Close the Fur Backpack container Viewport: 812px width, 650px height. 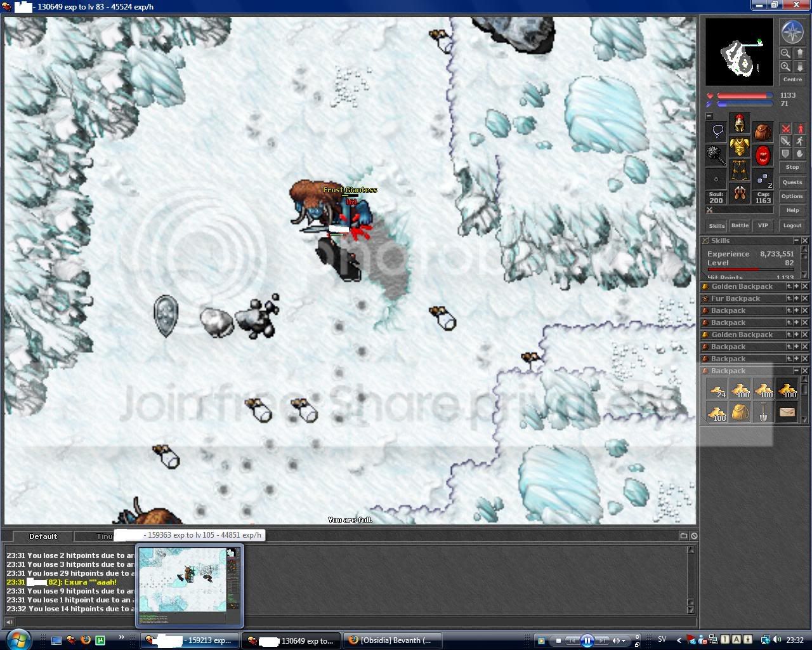coord(804,298)
